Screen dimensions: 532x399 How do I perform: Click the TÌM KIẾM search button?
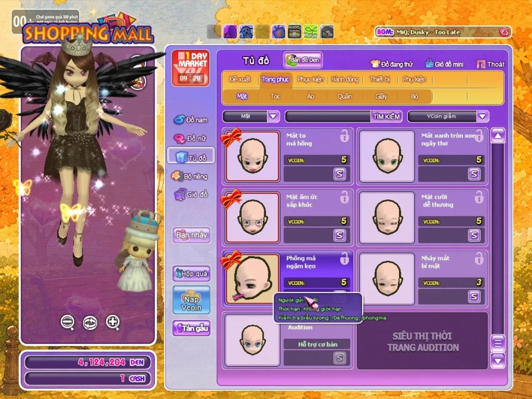point(387,117)
